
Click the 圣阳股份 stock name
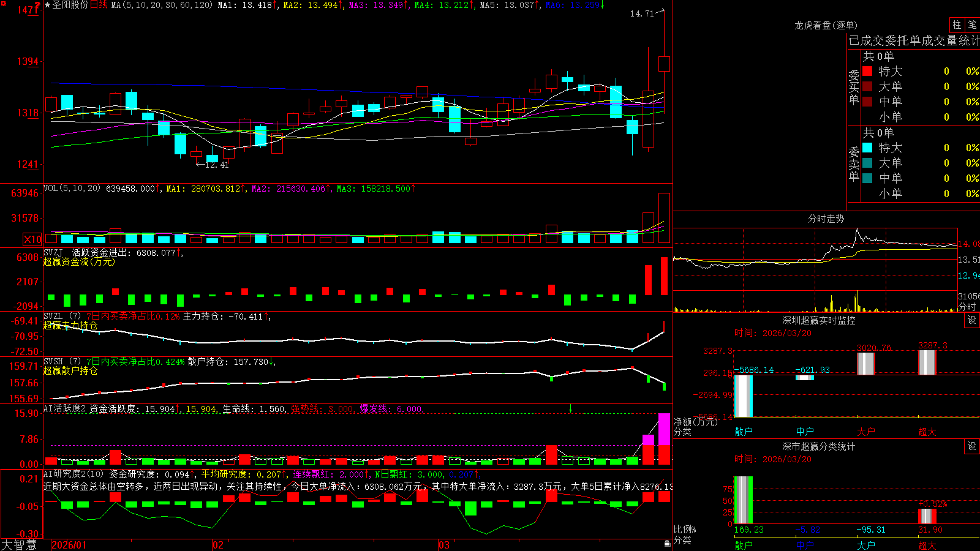click(x=70, y=5)
